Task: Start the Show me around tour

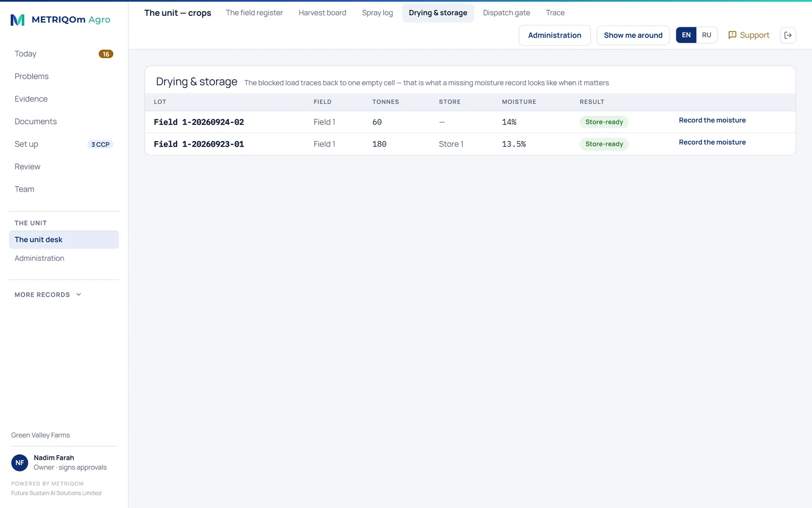Action: pyautogui.click(x=633, y=35)
